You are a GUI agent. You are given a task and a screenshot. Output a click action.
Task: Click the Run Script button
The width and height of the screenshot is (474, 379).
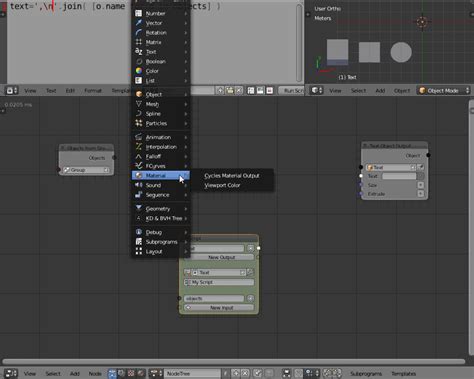point(292,90)
